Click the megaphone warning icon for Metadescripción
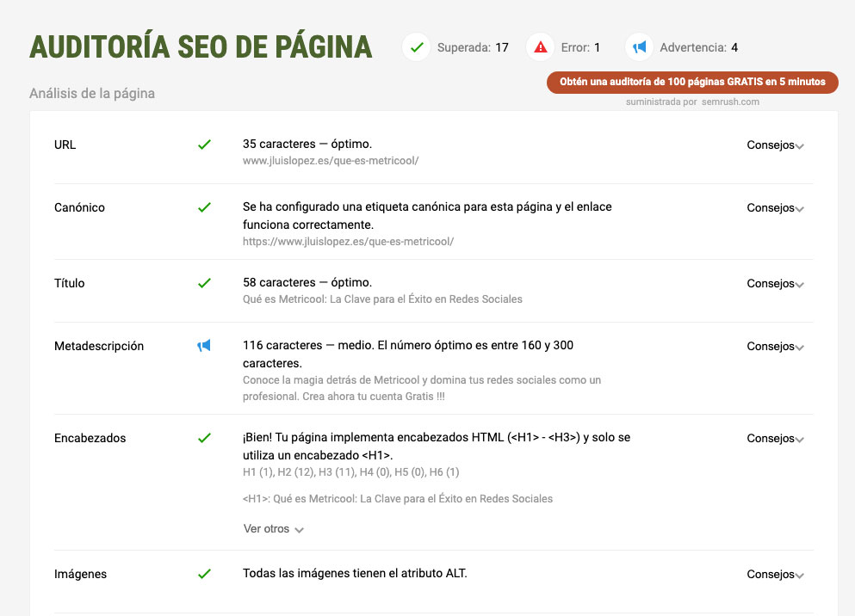 (x=204, y=346)
